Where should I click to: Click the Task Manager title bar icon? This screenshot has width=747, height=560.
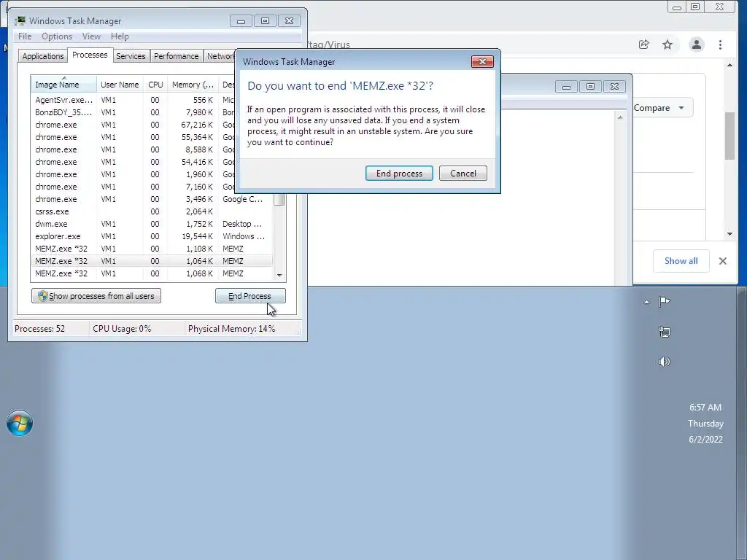click(x=20, y=20)
